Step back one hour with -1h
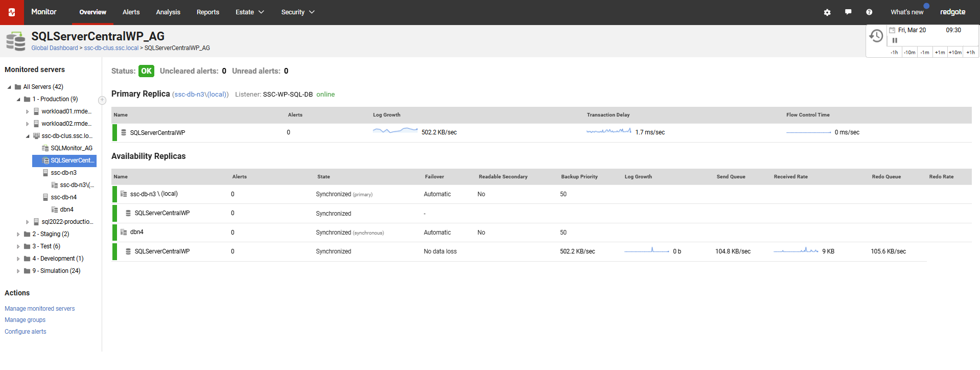Viewport: 980px width, 370px height. 894,52
